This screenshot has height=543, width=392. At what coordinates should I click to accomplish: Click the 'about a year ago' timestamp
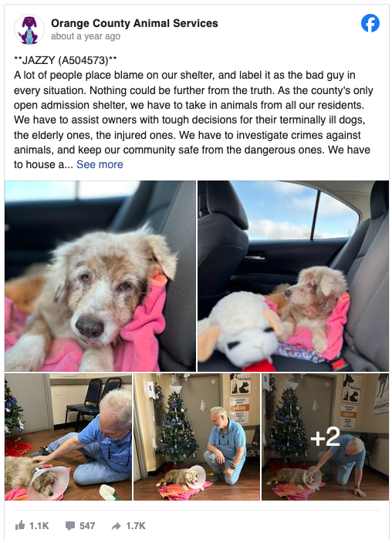tap(86, 36)
